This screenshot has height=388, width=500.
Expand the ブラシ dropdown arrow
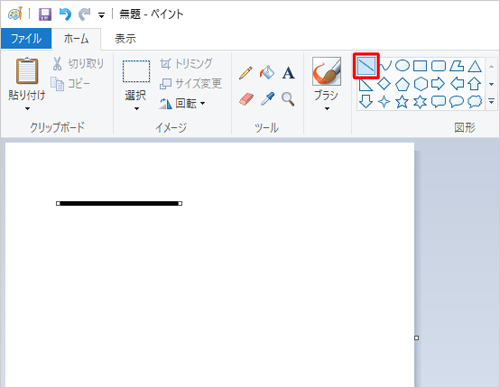coord(327,109)
